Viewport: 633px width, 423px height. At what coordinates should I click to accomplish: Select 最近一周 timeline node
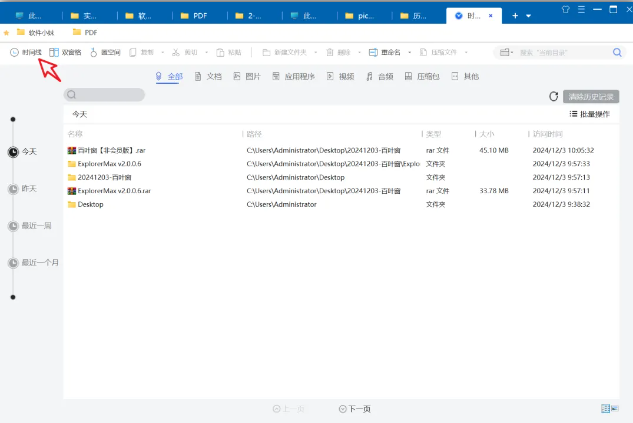coord(13,226)
